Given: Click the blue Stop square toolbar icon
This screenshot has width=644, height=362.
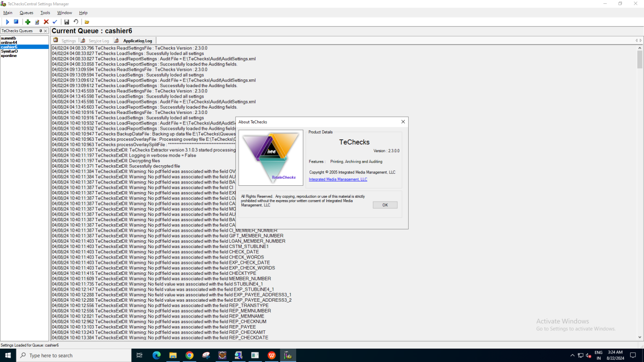Looking at the screenshot, I should tap(16, 22).
